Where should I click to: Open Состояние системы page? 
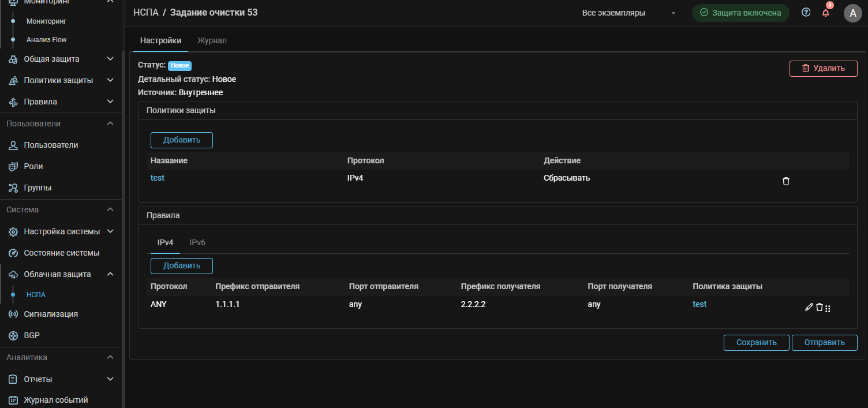[x=61, y=253]
